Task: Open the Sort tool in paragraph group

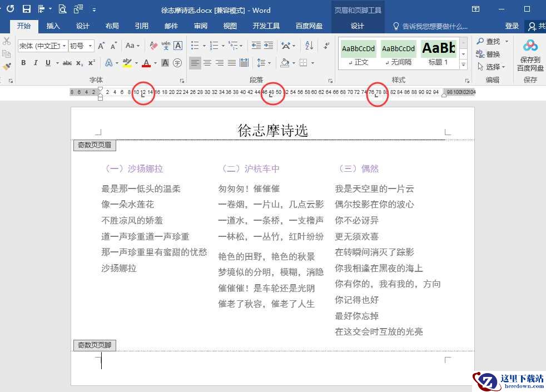Action: (x=309, y=45)
